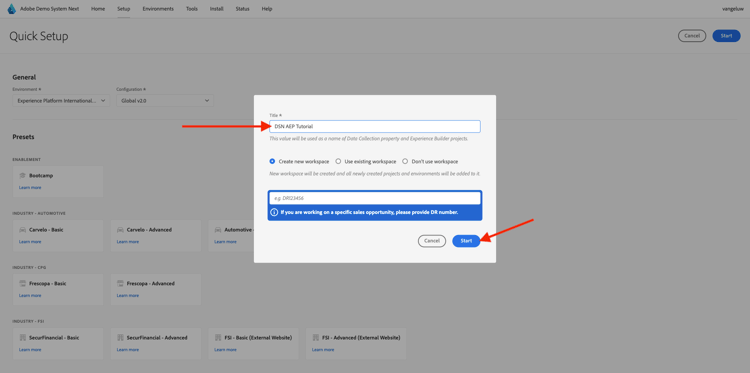Click the FSI - Advanced (External Website) icon

[x=315, y=338]
